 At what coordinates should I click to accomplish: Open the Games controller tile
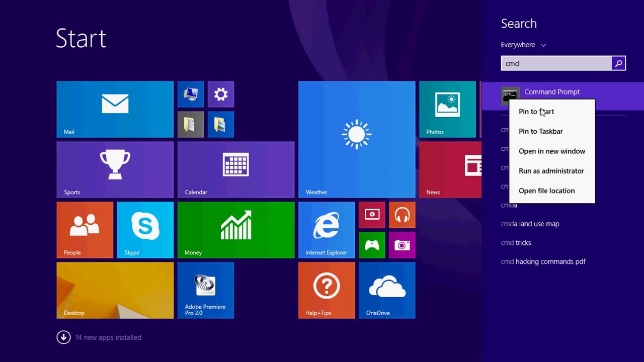[372, 245]
